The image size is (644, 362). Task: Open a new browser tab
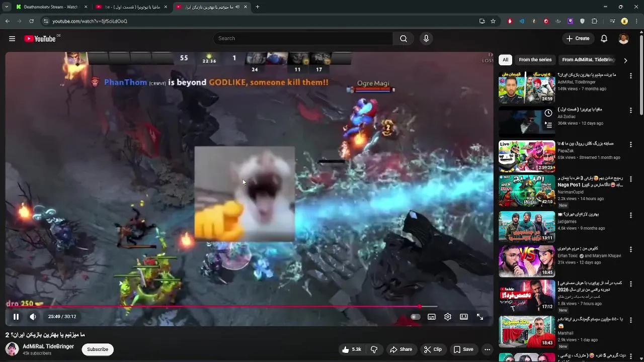tap(257, 7)
